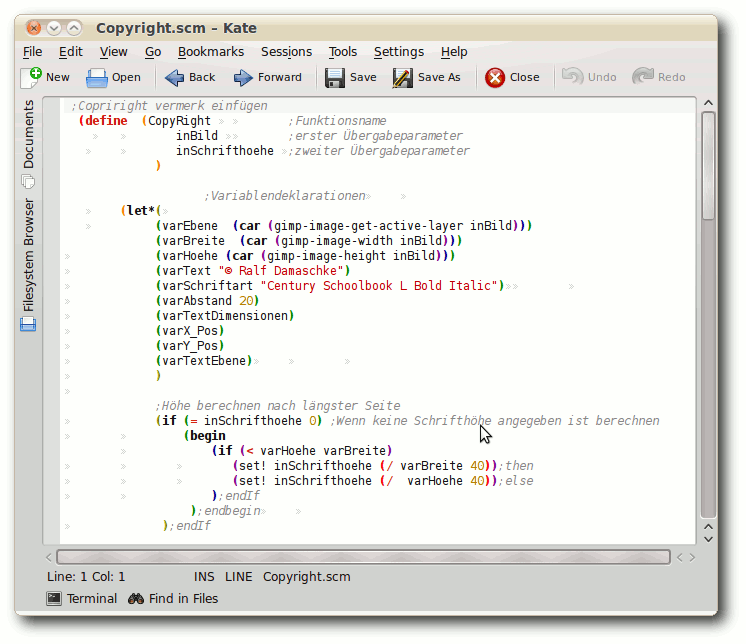Image resolution: width=746 pixels, height=644 pixels.
Task: Click the varAbstand 20 line
Action: (x=207, y=301)
